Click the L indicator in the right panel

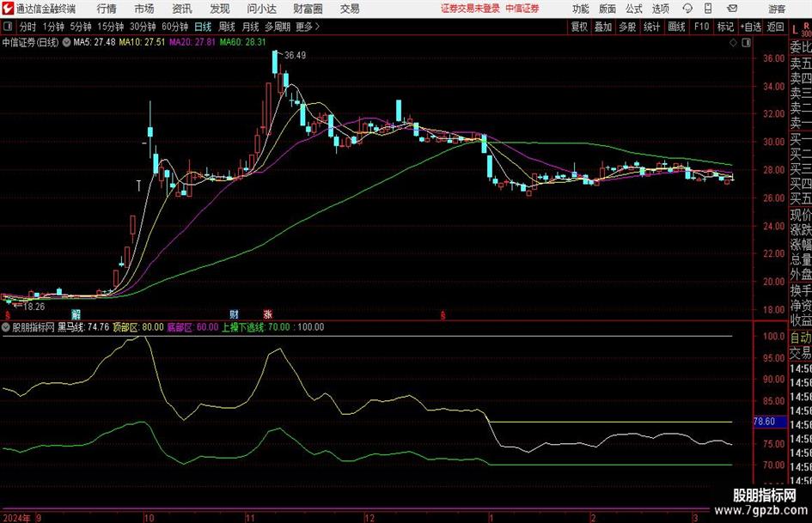tap(795, 31)
